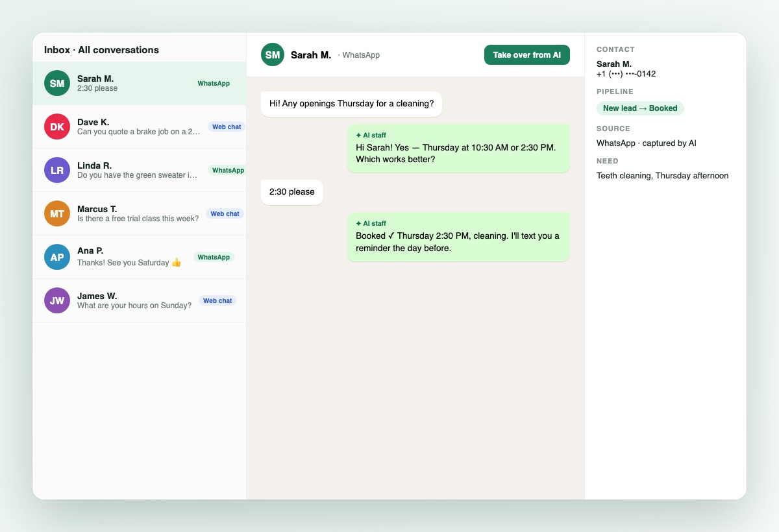
Task: Click the 'Teeth cleaning, Thursday afternoon' need text
Action: [x=662, y=176]
